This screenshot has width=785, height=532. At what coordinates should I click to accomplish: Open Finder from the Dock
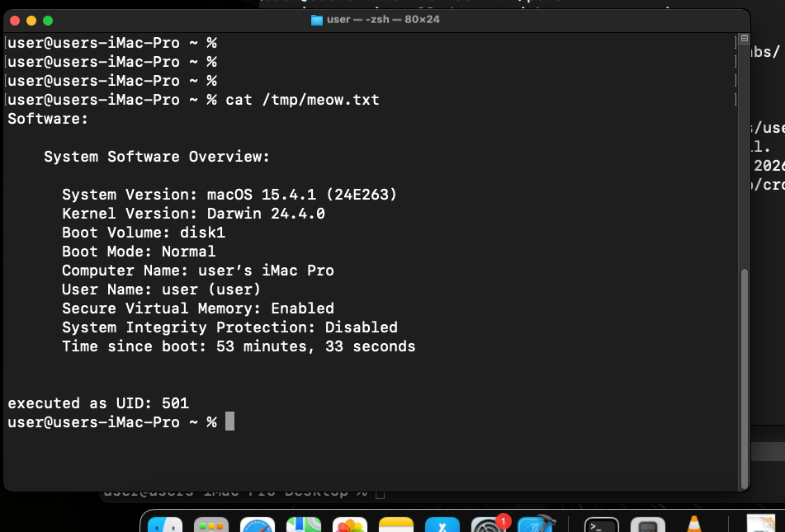click(165, 525)
